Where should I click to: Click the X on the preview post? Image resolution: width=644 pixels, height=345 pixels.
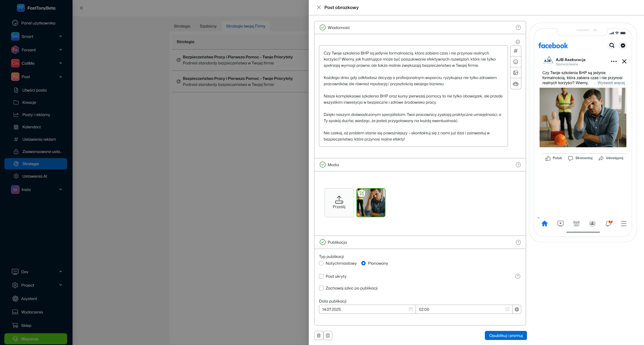point(624,61)
